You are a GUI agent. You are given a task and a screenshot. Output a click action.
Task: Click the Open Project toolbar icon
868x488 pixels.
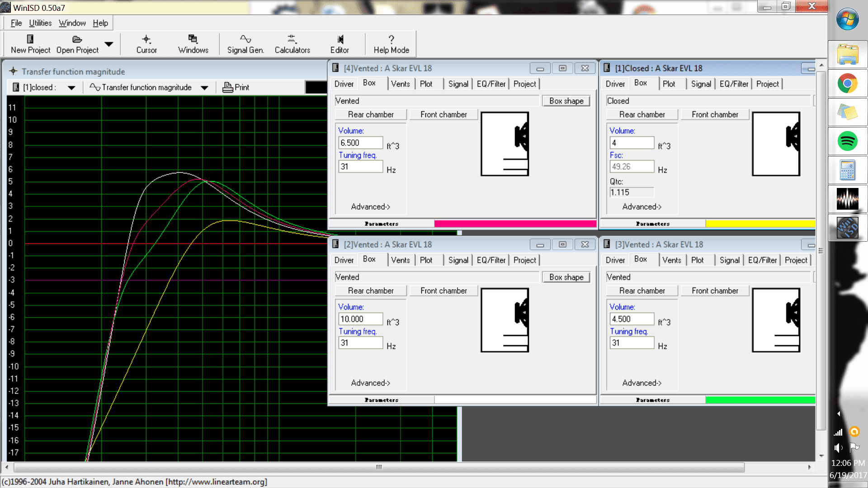(77, 44)
